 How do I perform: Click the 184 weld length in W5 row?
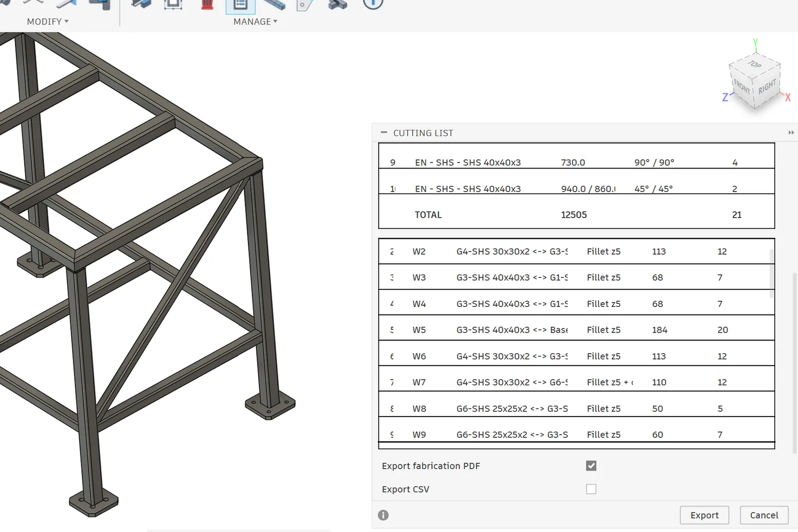coord(660,330)
